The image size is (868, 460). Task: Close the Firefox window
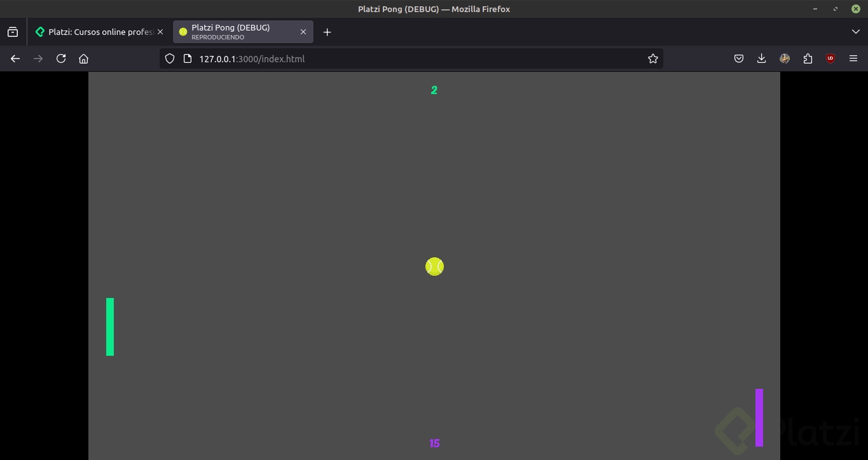(856, 9)
